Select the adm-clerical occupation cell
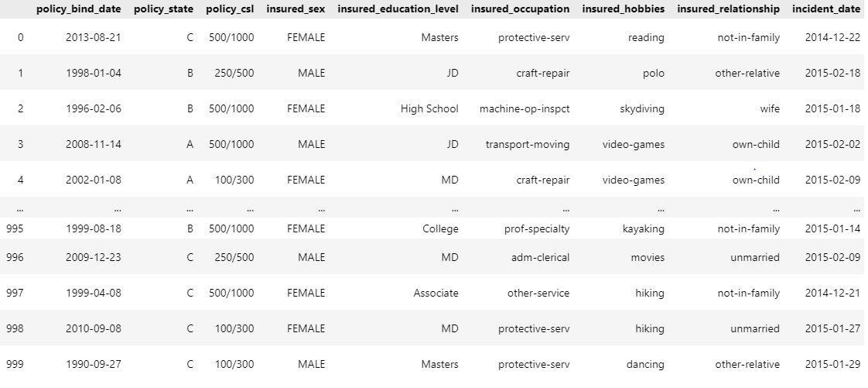 540,257
